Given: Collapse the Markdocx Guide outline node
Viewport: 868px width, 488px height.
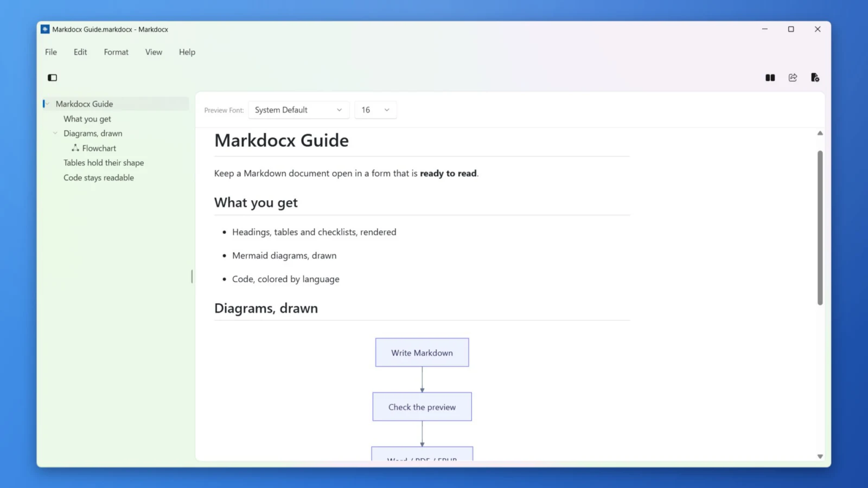Looking at the screenshot, I should click(x=48, y=104).
